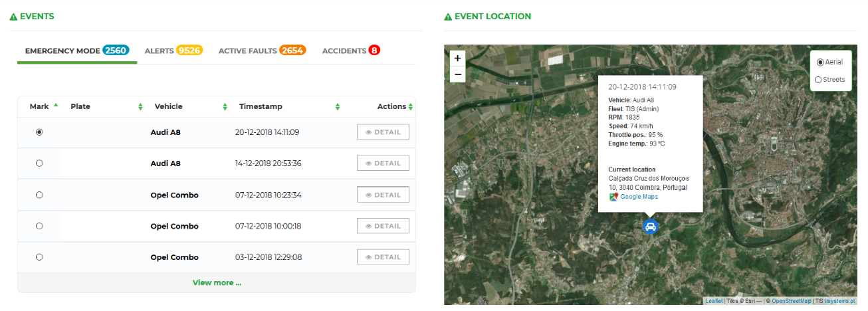Open the Leaflet attribution link
This screenshot has height=311, width=868.
(x=714, y=301)
